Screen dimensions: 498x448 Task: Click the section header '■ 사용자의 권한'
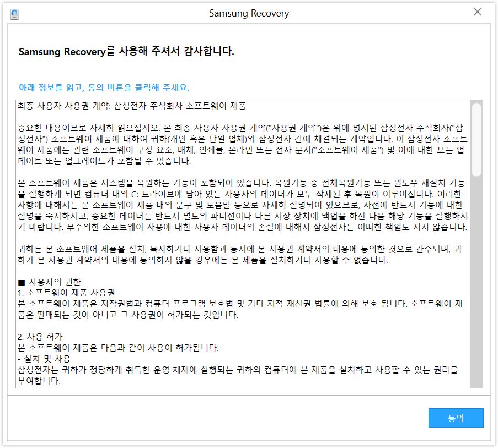[50, 282]
